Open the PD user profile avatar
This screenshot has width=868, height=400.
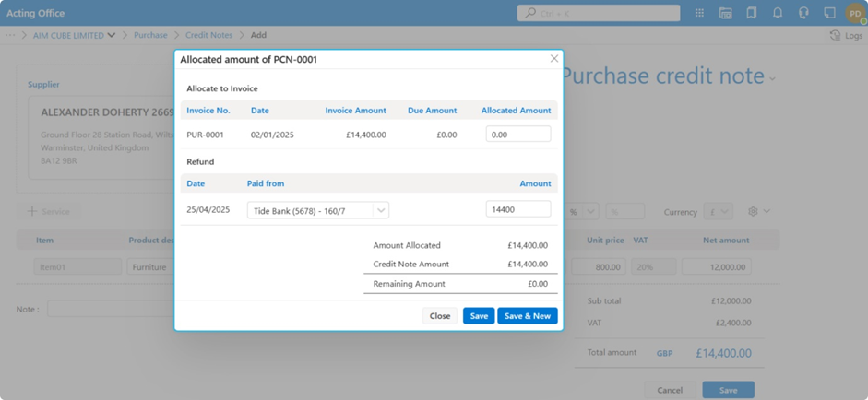tap(854, 13)
